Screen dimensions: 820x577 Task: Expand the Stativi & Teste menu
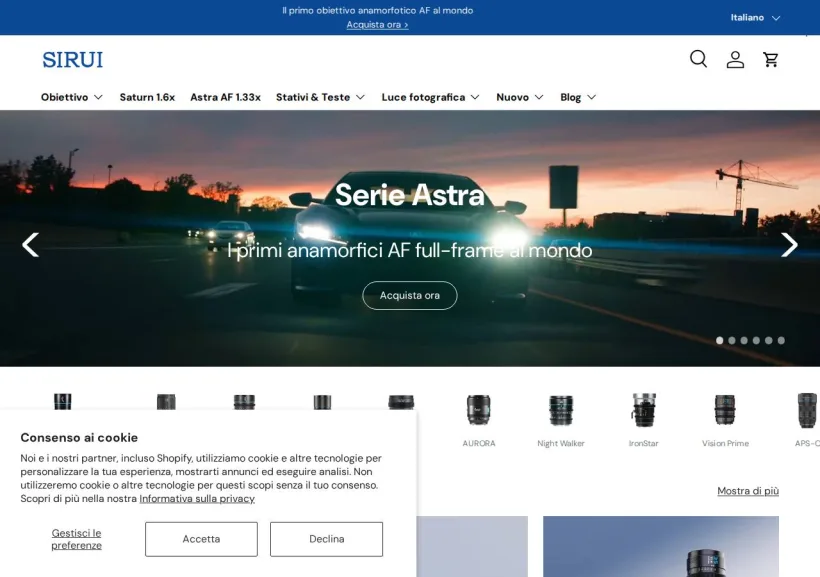321,97
